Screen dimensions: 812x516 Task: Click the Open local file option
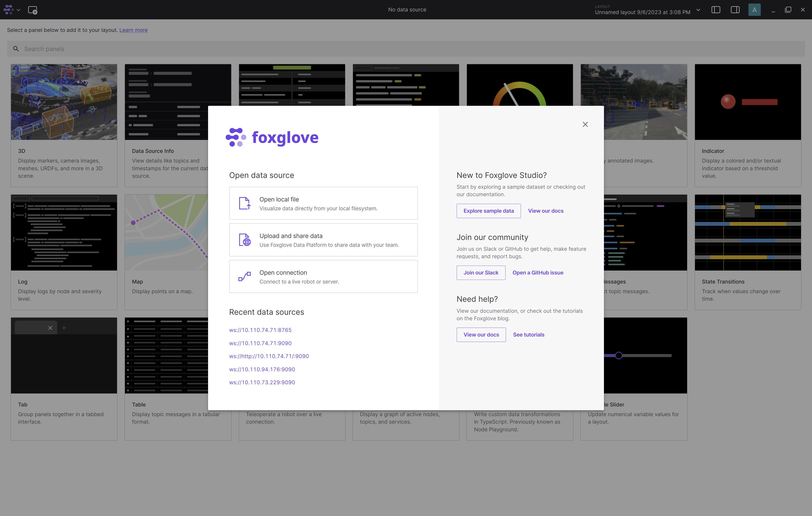323,203
